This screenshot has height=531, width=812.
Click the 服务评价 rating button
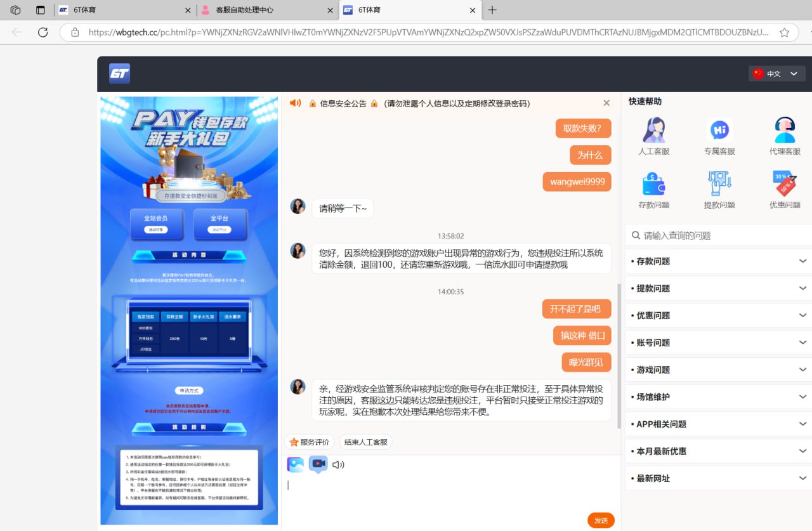(x=310, y=442)
